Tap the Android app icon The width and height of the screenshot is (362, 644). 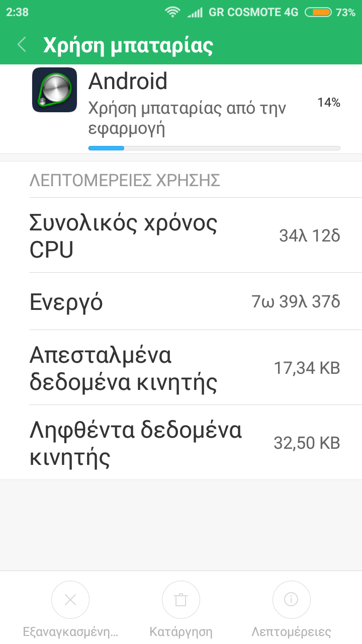click(x=54, y=90)
